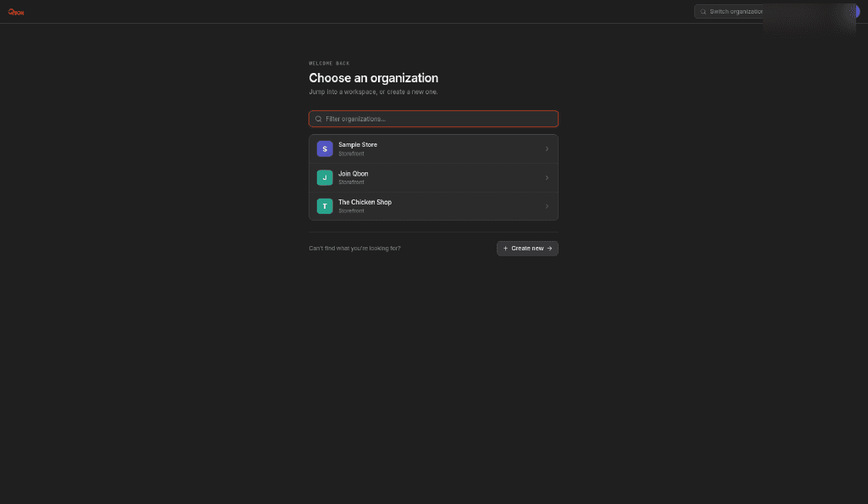The height and width of the screenshot is (504, 868).
Task: Click the green J avatar of Join Qbon
Action: click(x=325, y=178)
